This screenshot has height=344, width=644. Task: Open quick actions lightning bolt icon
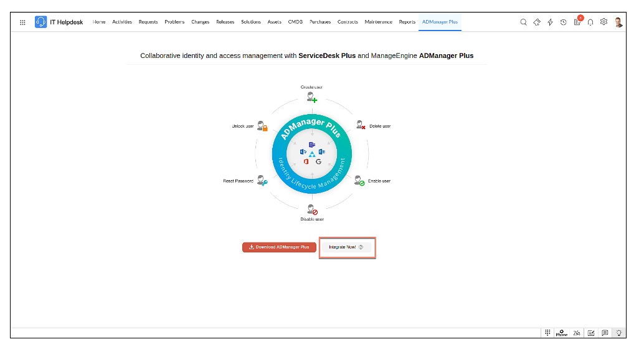click(x=550, y=22)
